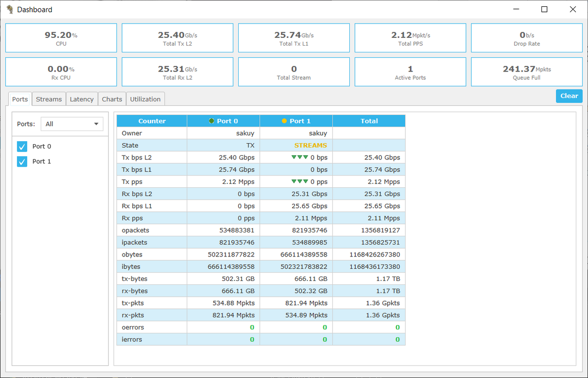This screenshot has height=378, width=588.
Task: Show the Charts tab
Action: pos(112,99)
